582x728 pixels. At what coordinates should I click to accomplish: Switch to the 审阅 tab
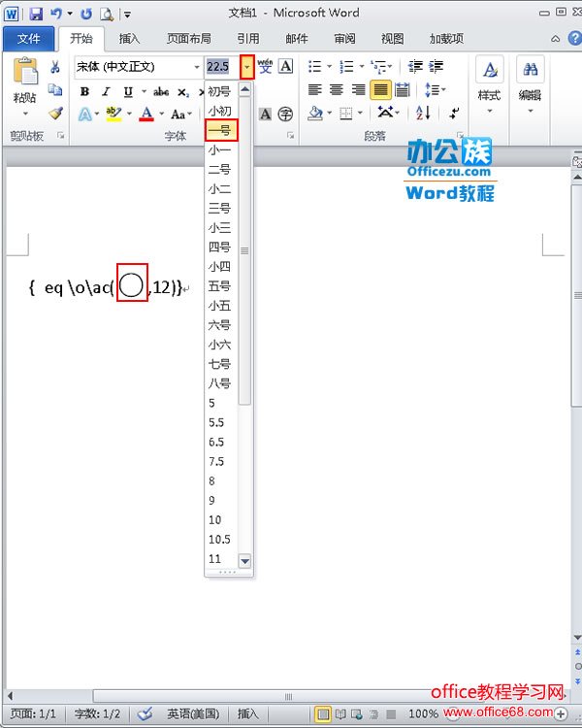[345, 39]
